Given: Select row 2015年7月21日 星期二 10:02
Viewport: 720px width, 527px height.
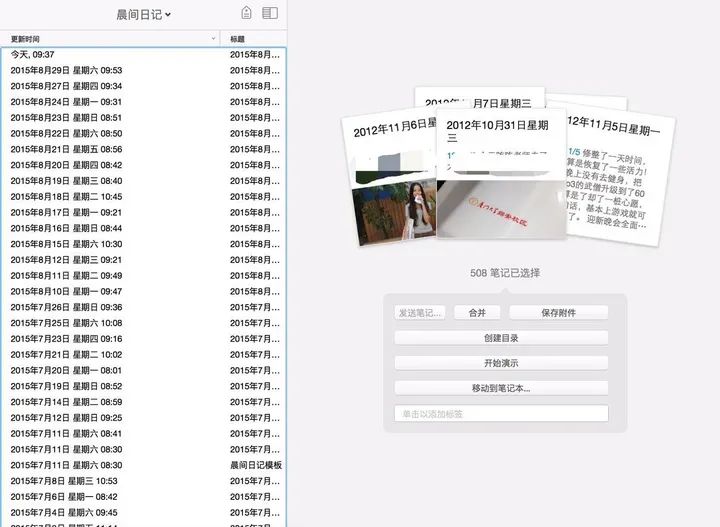Looking at the screenshot, I should tap(144, 355).
